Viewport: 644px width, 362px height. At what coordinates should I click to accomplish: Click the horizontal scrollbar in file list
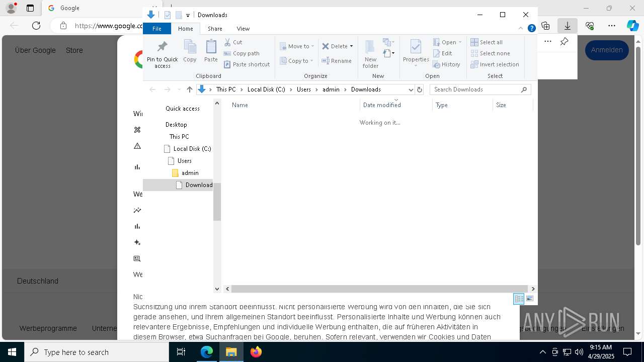tap(380, 289)
